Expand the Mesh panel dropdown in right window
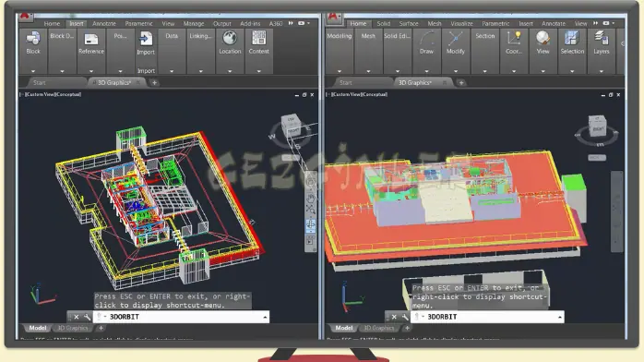 pyautogui.click(x=368, y=71)
